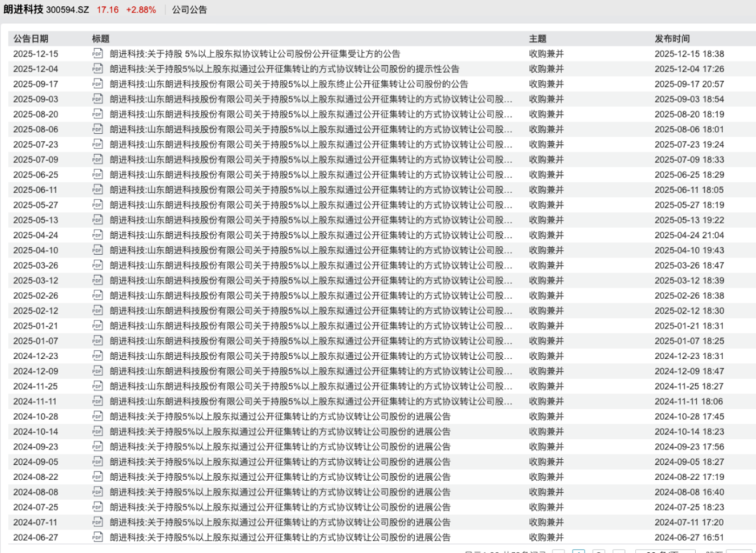Open PDF icon for 2025-01-07 announcement
This screenshot has height=553, width=756.
pyautogui.click(x=97, y=340)
